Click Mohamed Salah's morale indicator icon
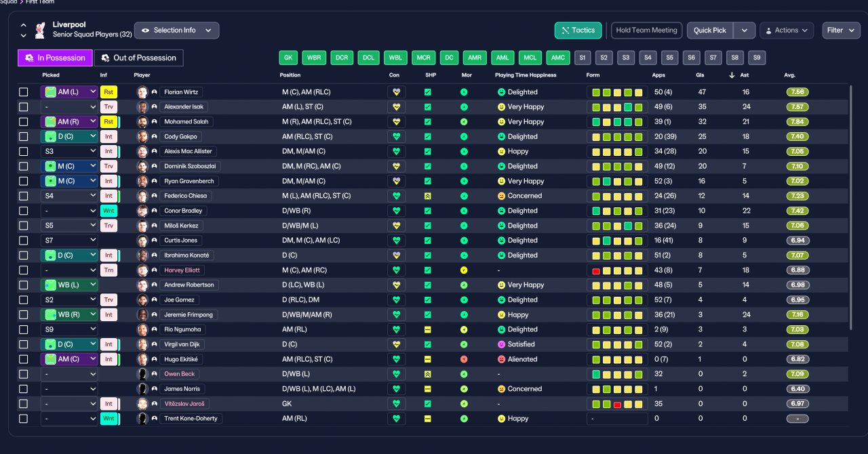The height and width of the screenshot is (454, 868). click(464, 122)
